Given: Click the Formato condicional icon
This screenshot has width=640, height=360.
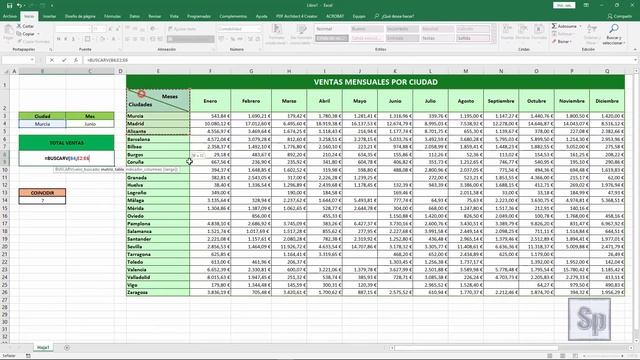Looking at the screenshot, I should coord(277,29).
